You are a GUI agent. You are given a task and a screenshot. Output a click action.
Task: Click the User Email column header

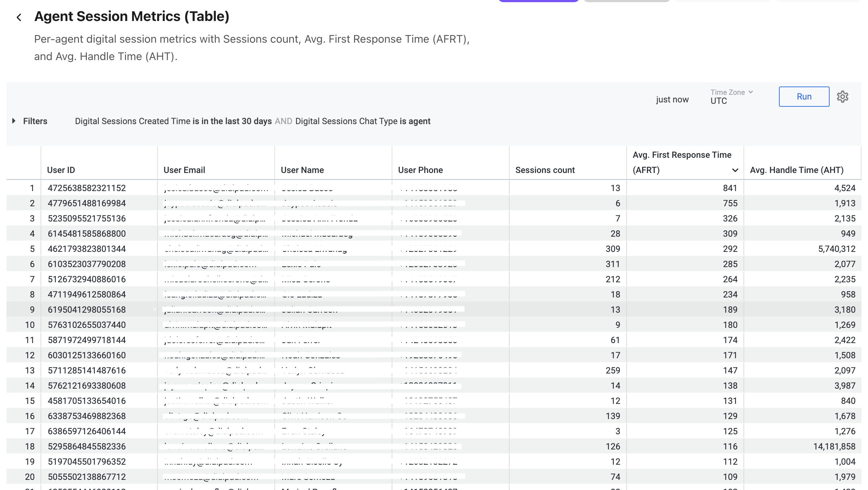184,170
